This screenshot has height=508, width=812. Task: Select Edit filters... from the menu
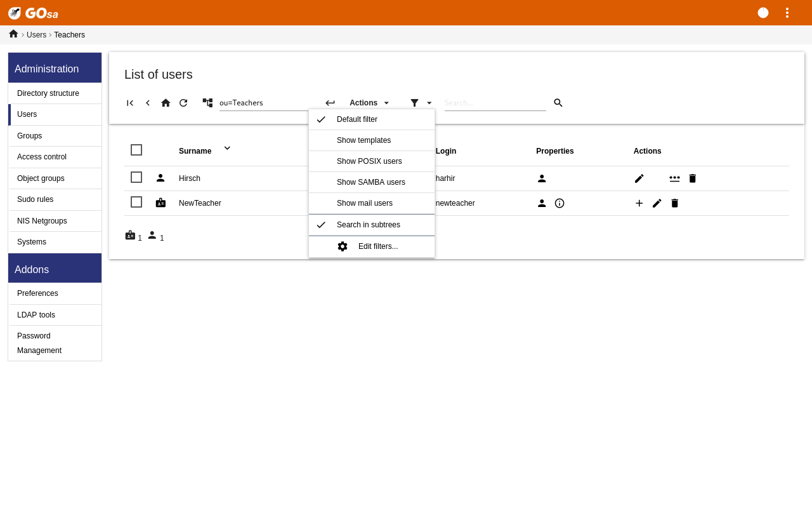(x=377, y=246)
